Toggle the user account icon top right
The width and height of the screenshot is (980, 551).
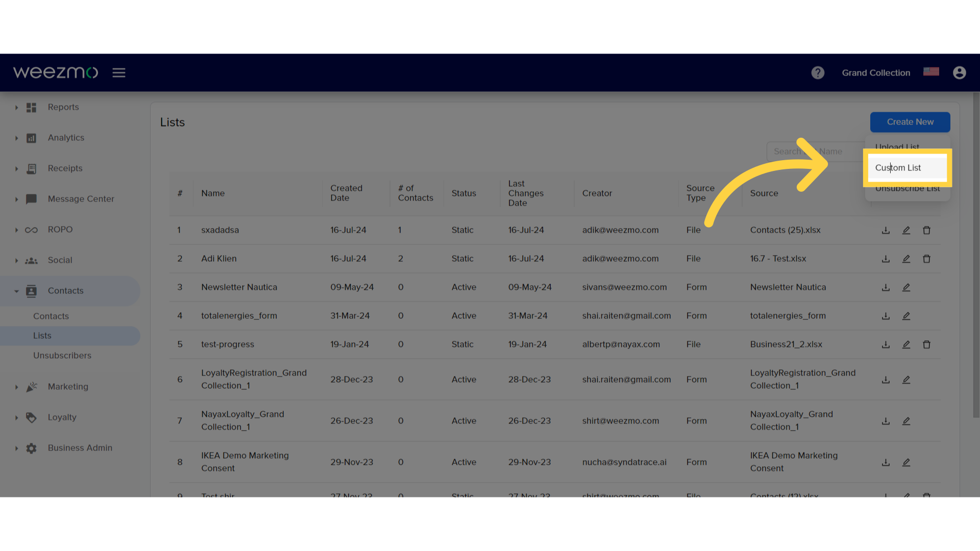coord(959,72)
